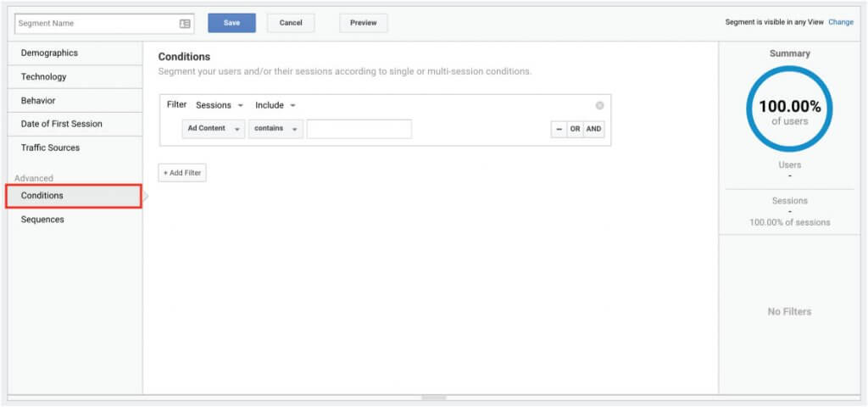The height and width of the screenshot is (407, 868).
Task: Expand the Ad Content dimension dropdown
Action: [213, 129]
